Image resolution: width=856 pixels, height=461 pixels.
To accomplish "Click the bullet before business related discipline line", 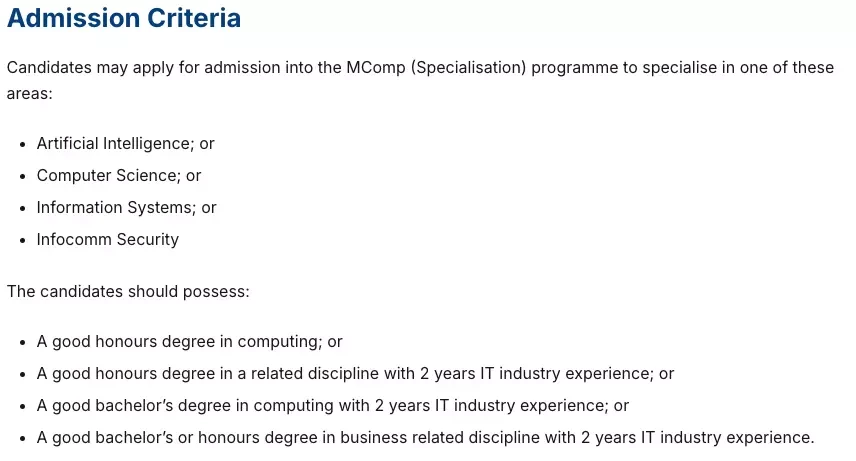I will tap(22, 439).
